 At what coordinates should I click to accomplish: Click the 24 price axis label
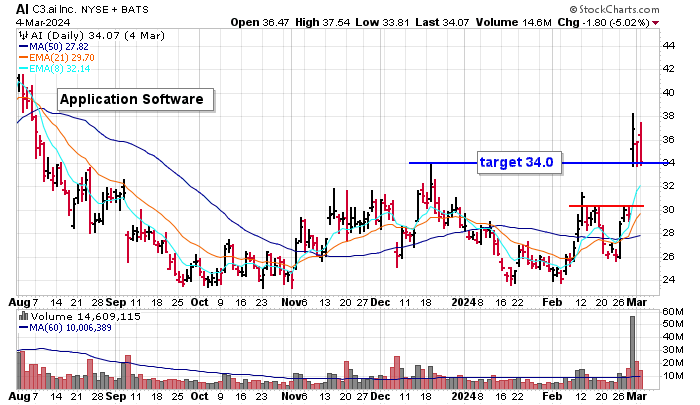coord(668,280)
